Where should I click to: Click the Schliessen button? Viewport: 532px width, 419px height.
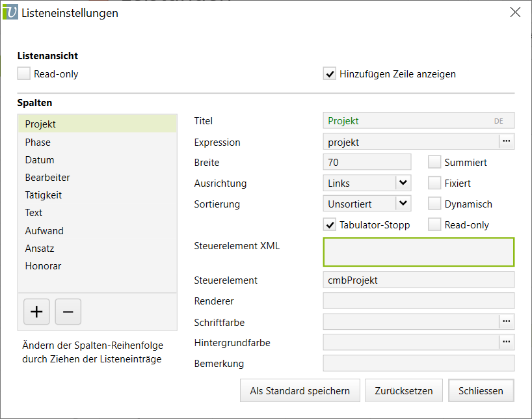click(x=481, y=391)
